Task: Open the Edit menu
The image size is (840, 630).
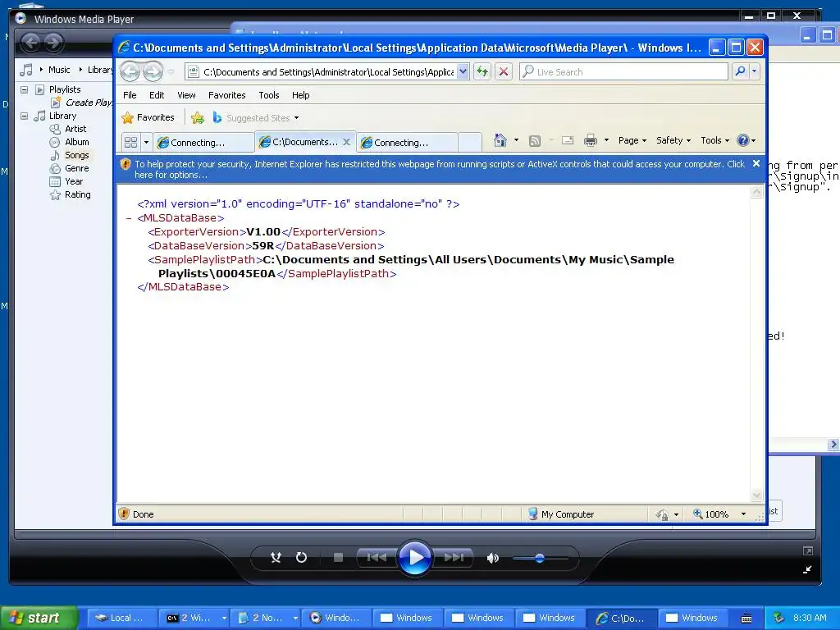Action: [x=157, y=95]
